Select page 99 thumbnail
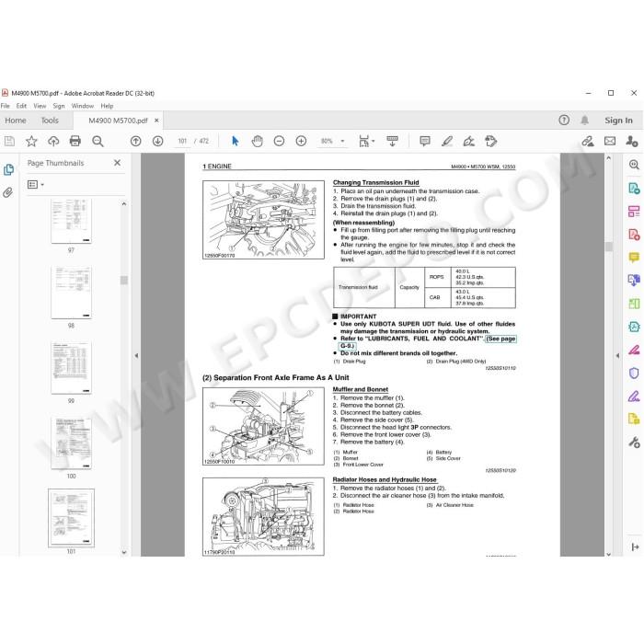 tap(71, 368)
